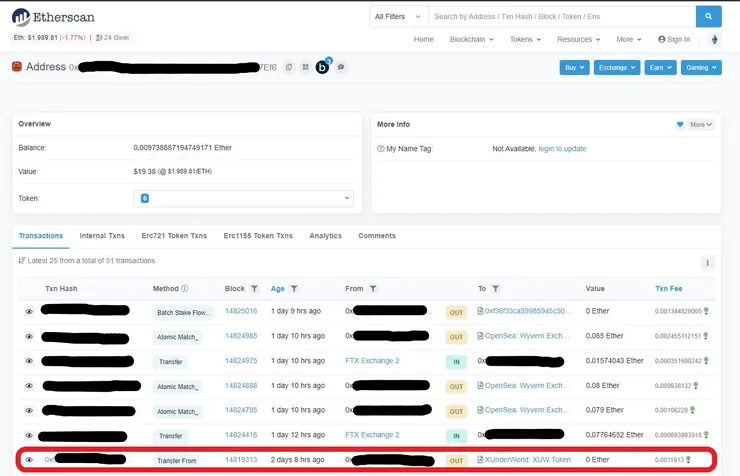Screen dimensions: 740x476
Task: Open the first FTX Exchange 2 link
Action: coord(372,360)
